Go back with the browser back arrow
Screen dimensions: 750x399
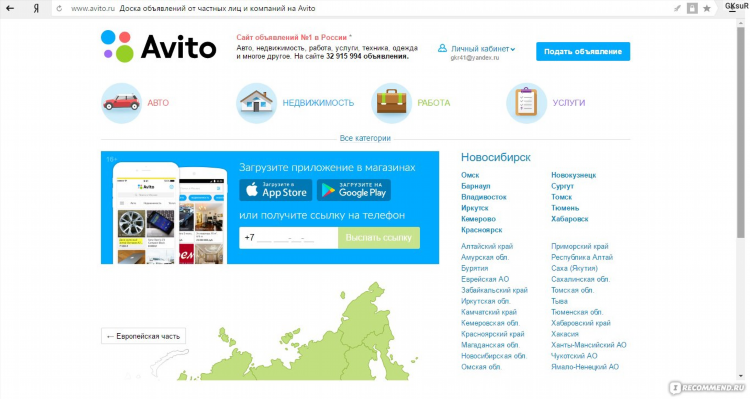tap(10, 8)
